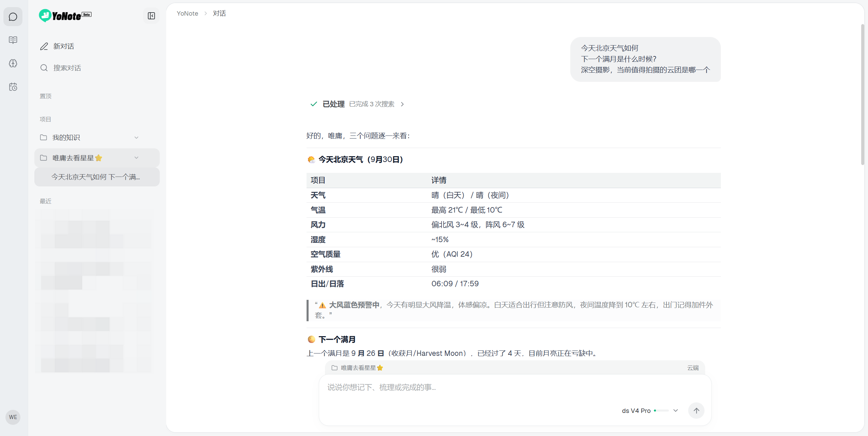Viewport: 868px width, 436px height.
Task: Collapse the sidebar panel toggle icon
Action: (151, 16)
